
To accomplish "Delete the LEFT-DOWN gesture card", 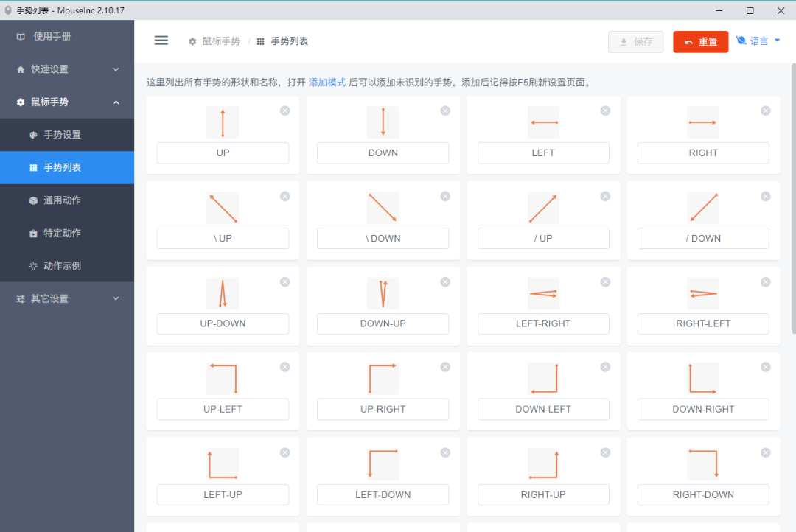I will coord(445,453).
